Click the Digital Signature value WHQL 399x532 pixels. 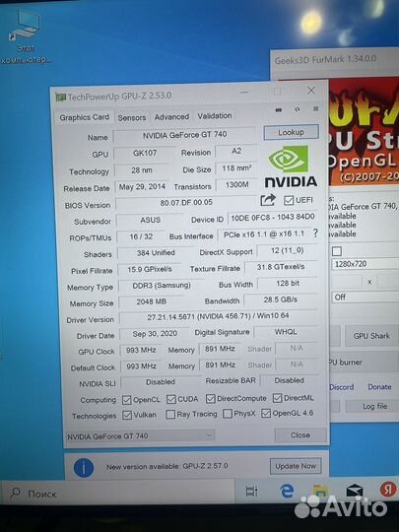click(286, 332)
